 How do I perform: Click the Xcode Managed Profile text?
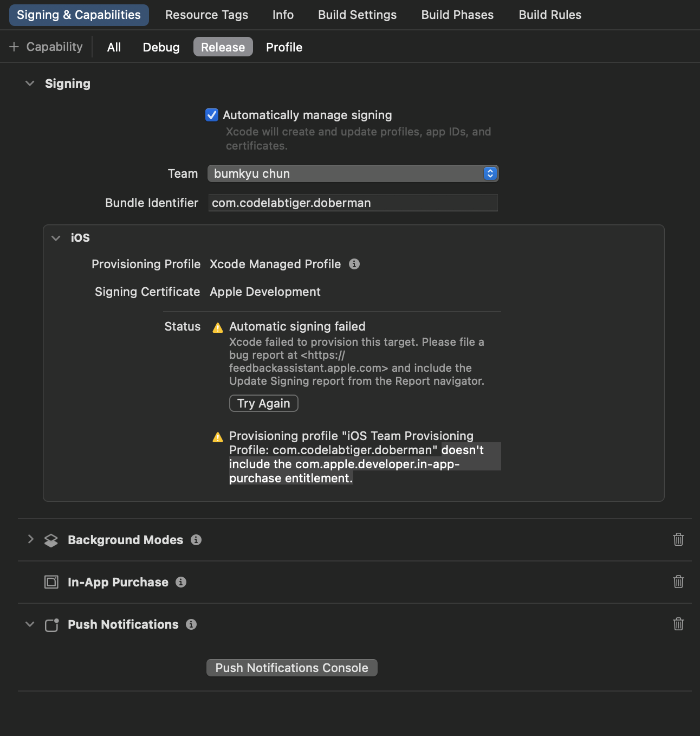(275, 264)
